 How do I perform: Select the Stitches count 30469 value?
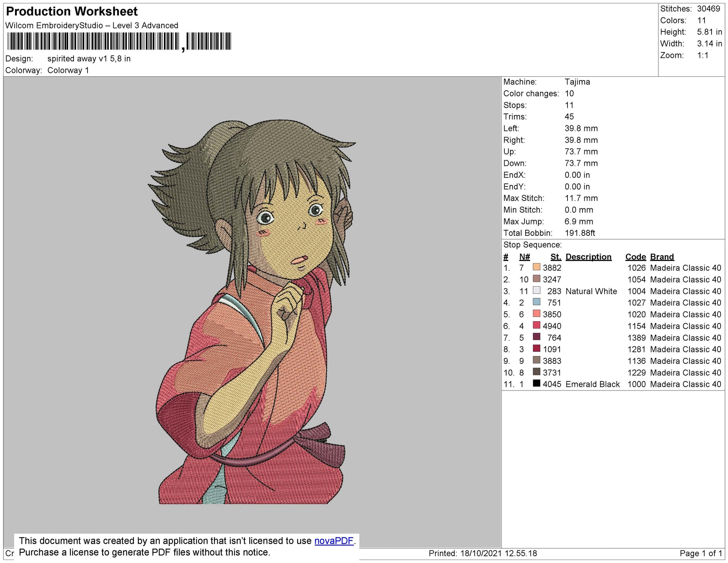[x=709, y=9]
